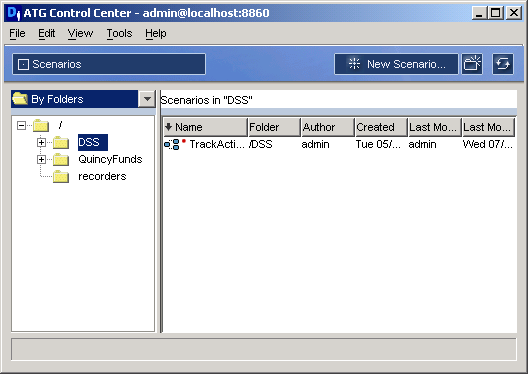Open the Help menu
Viewport: 528px width, 374px height.
[x=156, y=33]
